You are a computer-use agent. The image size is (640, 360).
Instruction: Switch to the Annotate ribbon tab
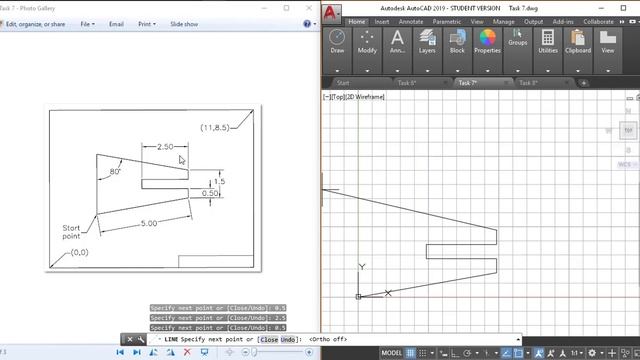(x=411, y=22)
